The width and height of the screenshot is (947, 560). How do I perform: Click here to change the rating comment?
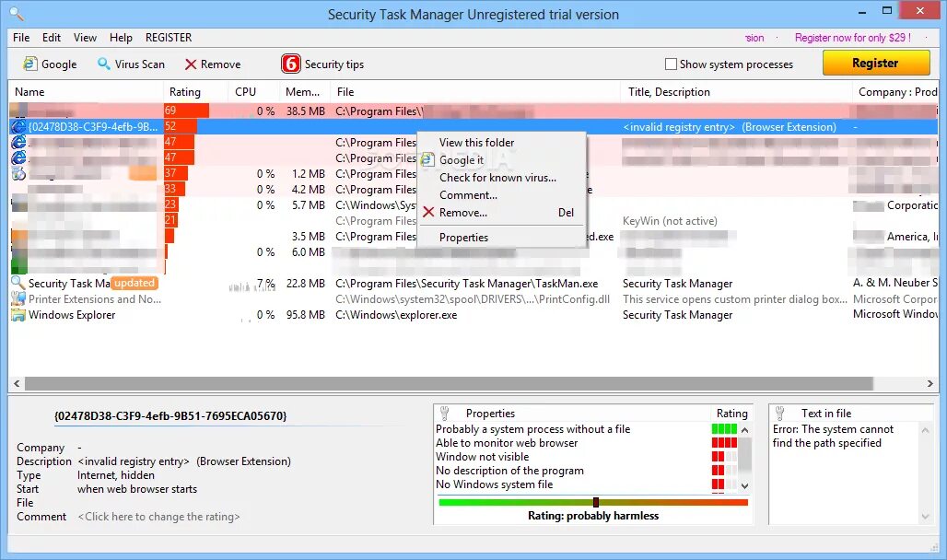158,517
